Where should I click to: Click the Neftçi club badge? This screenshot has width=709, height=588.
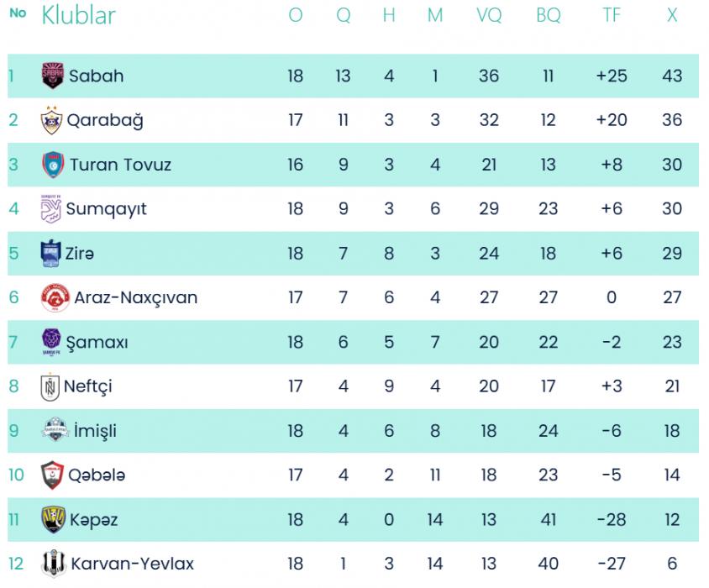point(50,386)
